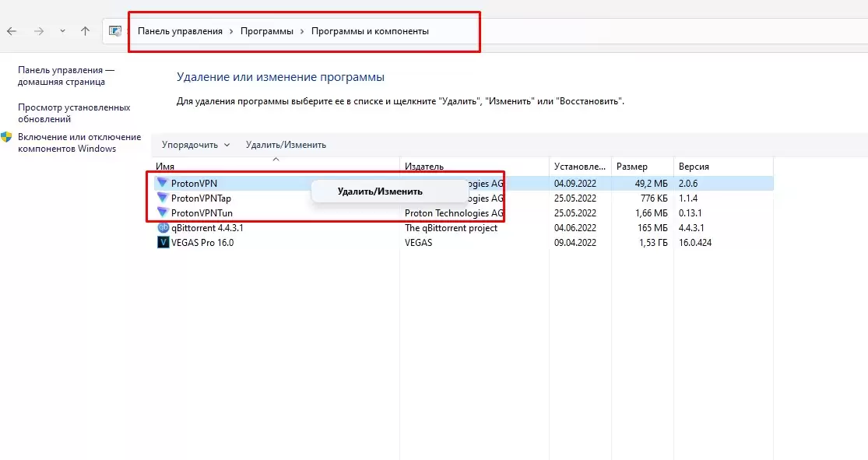The width and height of the screenshot is (868, 460).
Task: Click size 165 МБ cell
Action: (x=652, y=228)
